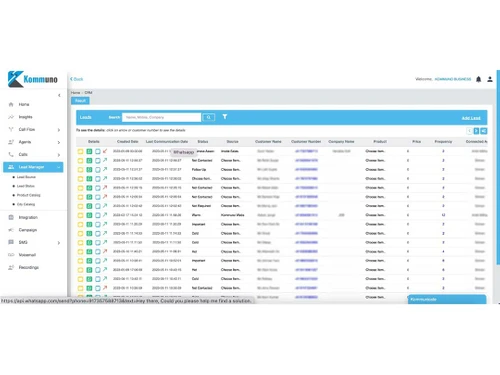Screen dimensions: 500x375
Task: Click the Last Communication Date column header
Action: pos(167,142)
